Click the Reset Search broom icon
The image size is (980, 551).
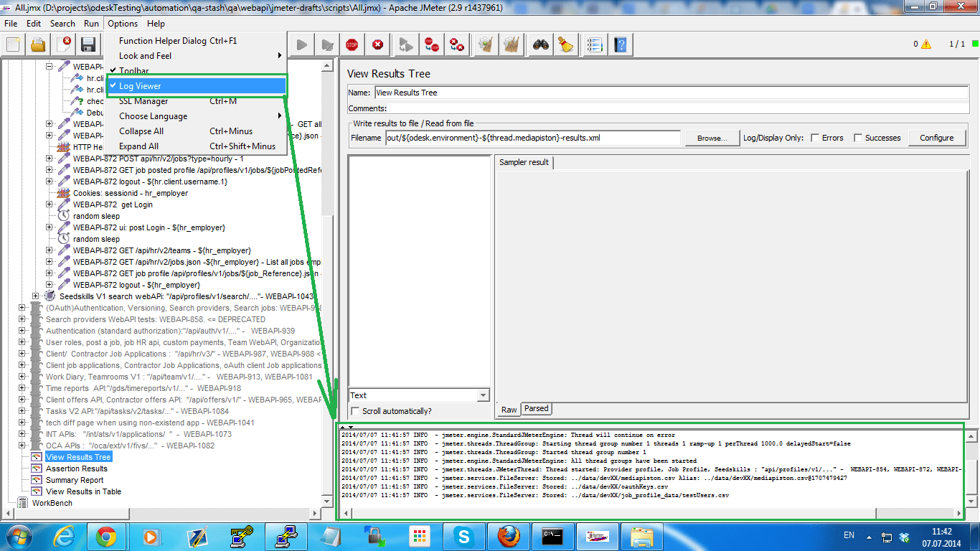coord(566,45)
